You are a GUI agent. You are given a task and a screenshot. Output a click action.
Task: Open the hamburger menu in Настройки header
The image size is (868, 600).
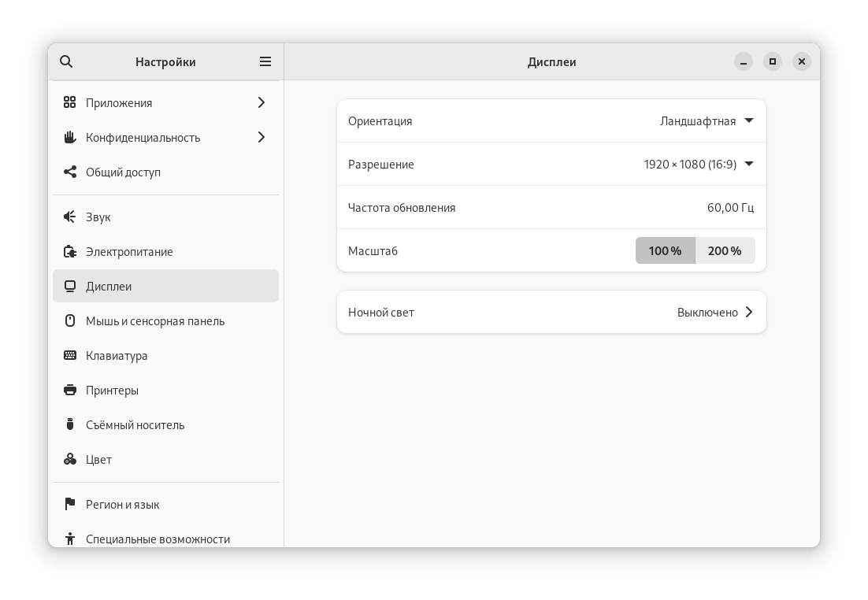tap(265, 61)
